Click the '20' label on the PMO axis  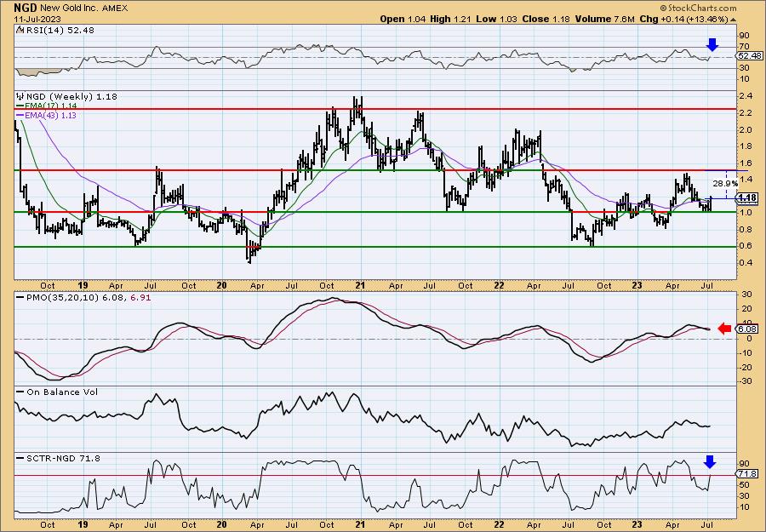pyautogui.click(x=746, y=308)
